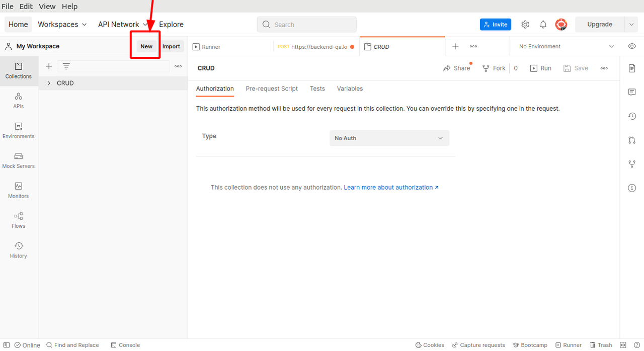Open Cookies in status bar
This screenshot has height=351, width=644.
(430, 345)
